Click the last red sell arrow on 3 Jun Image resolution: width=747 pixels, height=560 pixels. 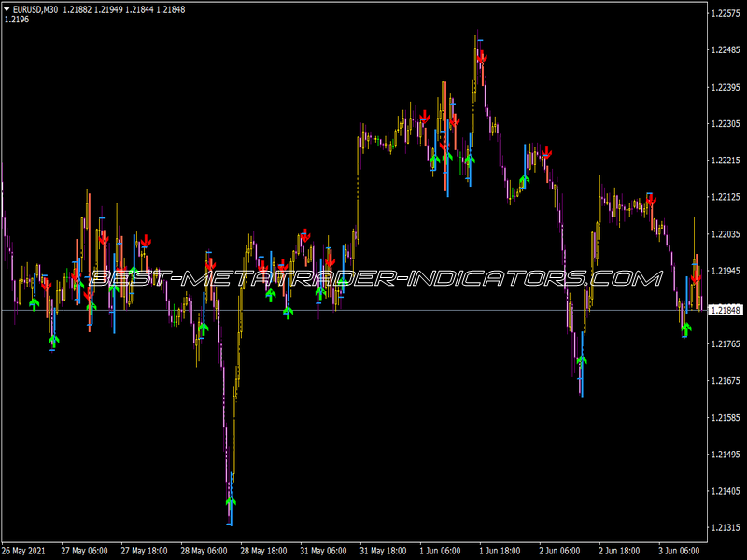tap(696, 276)
